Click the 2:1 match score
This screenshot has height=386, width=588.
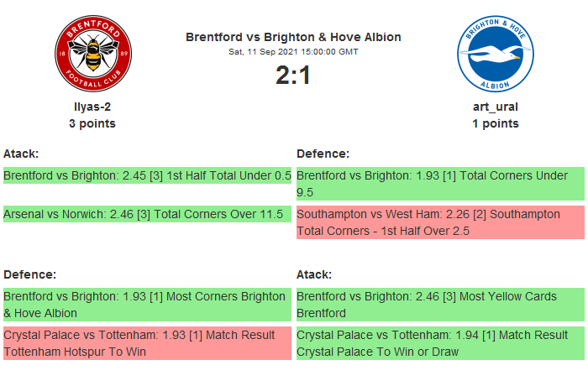click(x=293, y=76)
